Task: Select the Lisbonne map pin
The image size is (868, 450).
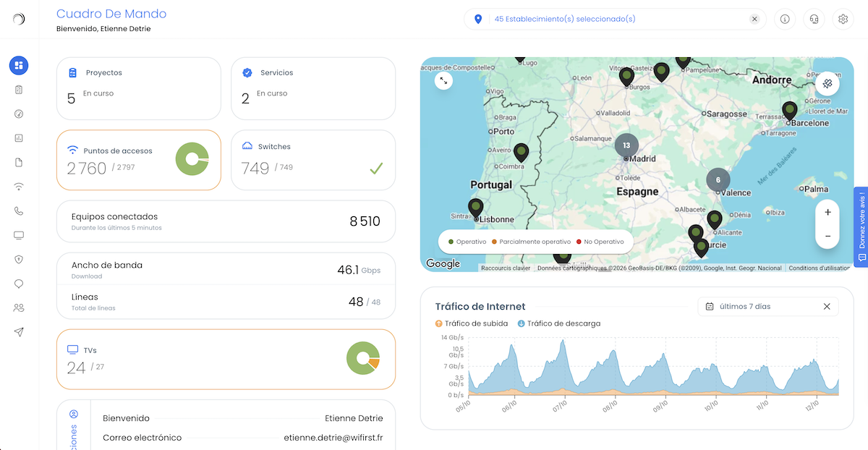Action: [475, 208]
